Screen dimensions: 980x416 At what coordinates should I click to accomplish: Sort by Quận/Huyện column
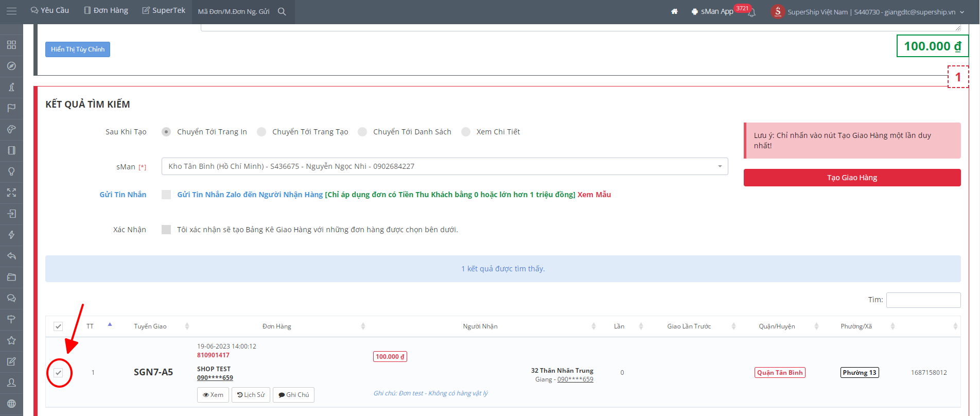[x=777, y=326]
